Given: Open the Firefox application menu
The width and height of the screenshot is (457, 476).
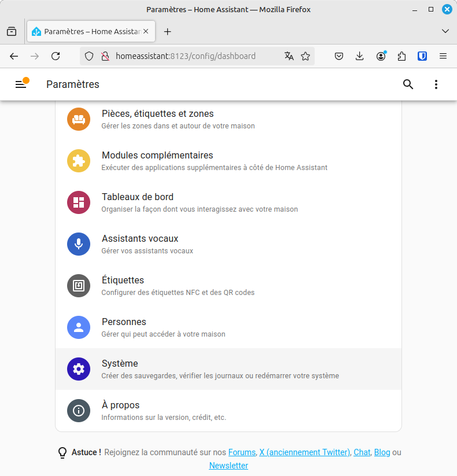Looking at the screenshot, I should coord(443,56).
